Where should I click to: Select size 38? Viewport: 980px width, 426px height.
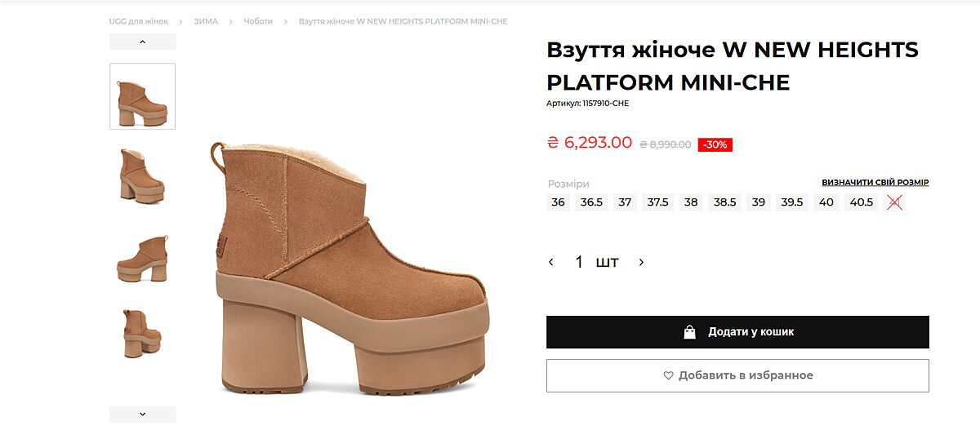click(x=691, y=202)
